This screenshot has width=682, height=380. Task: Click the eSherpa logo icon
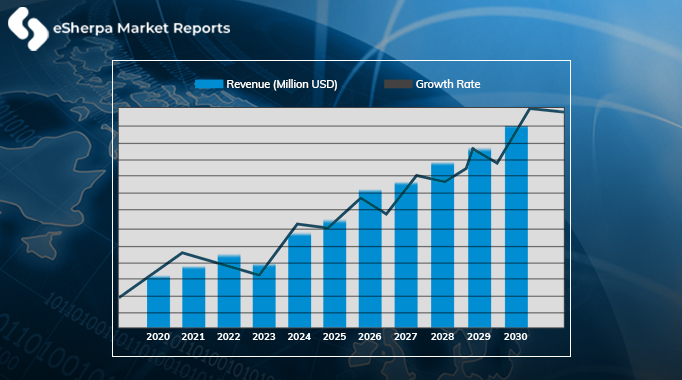[28, 28]
